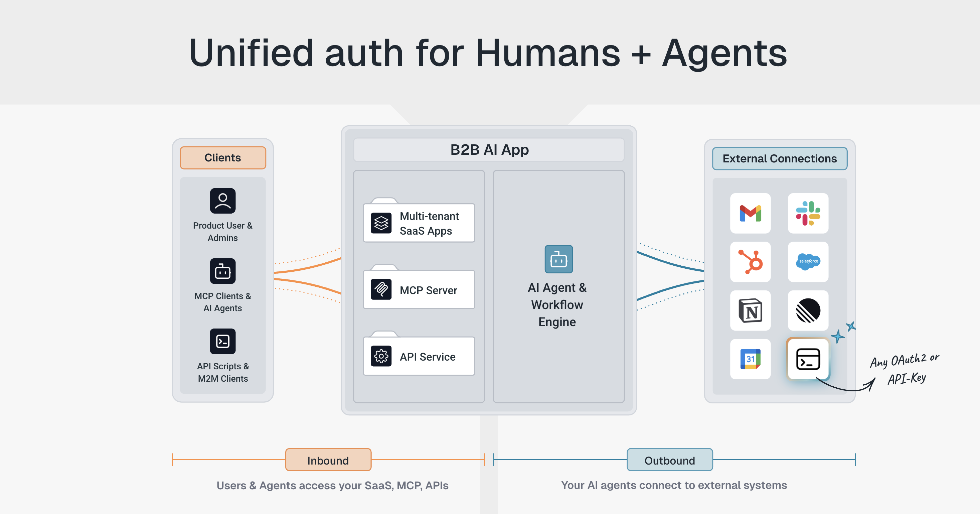The width and height of the screenshot is (980, 514).
Task: Click the Product User & Admins icon
Action: 222,201
